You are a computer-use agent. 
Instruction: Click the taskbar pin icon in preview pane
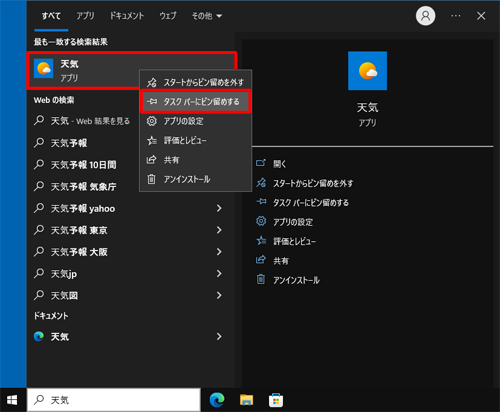[261, 201]
